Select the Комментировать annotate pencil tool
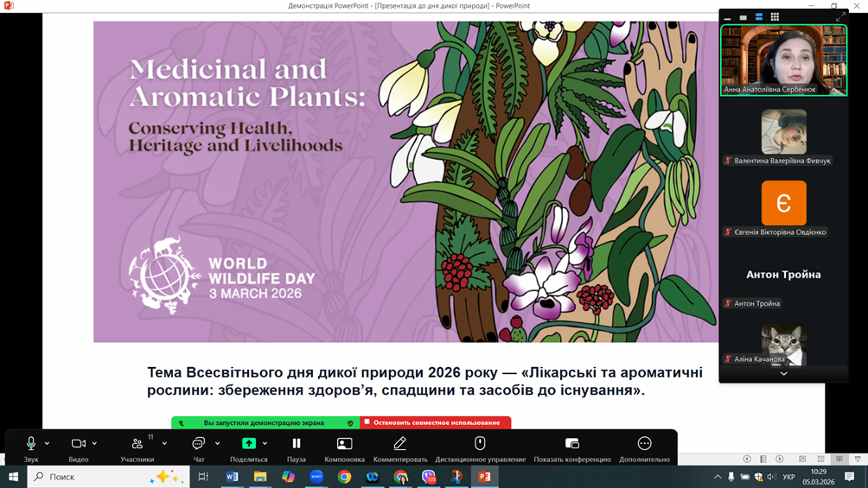868x488 pixels. 399,444
